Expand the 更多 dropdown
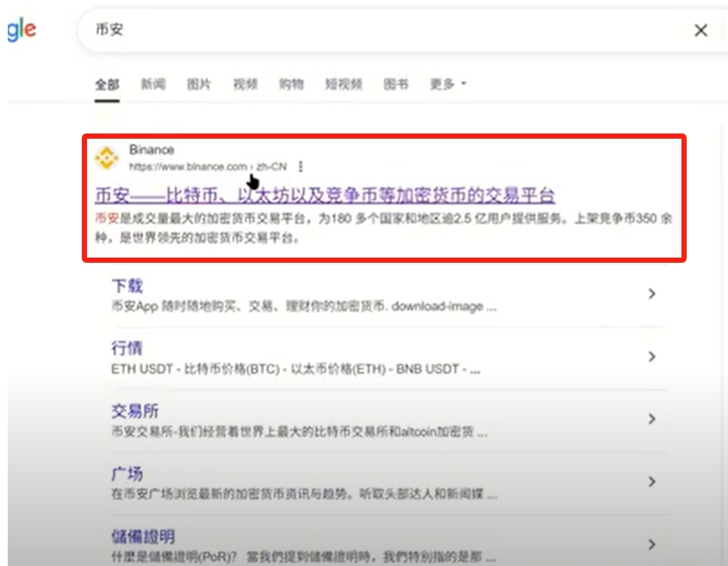Screen dimensions: 728x566 (x=448, y=84)
